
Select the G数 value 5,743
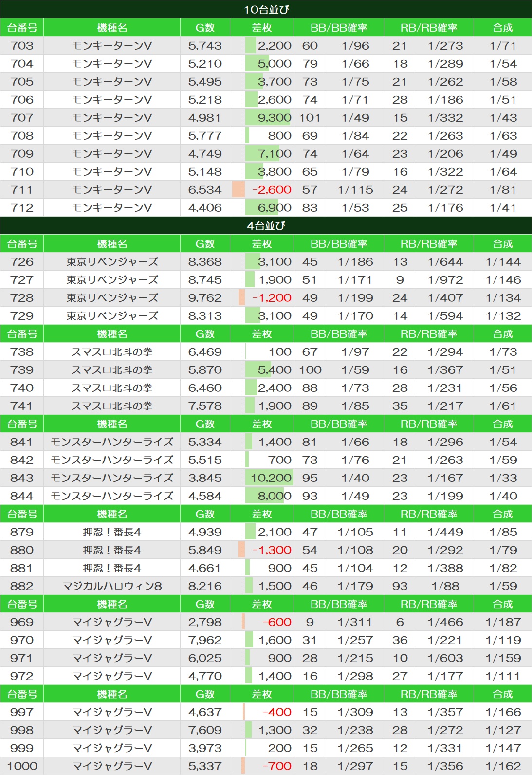coord(205,46)
